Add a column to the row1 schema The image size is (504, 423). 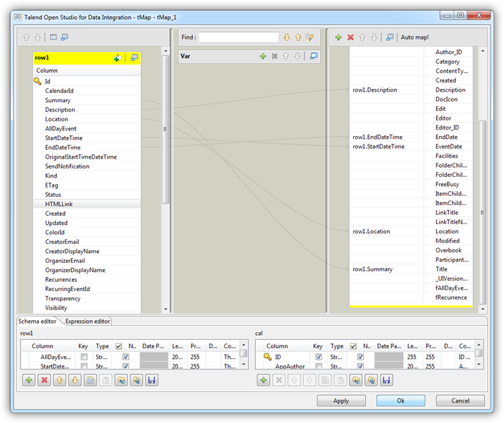point(28,380)
